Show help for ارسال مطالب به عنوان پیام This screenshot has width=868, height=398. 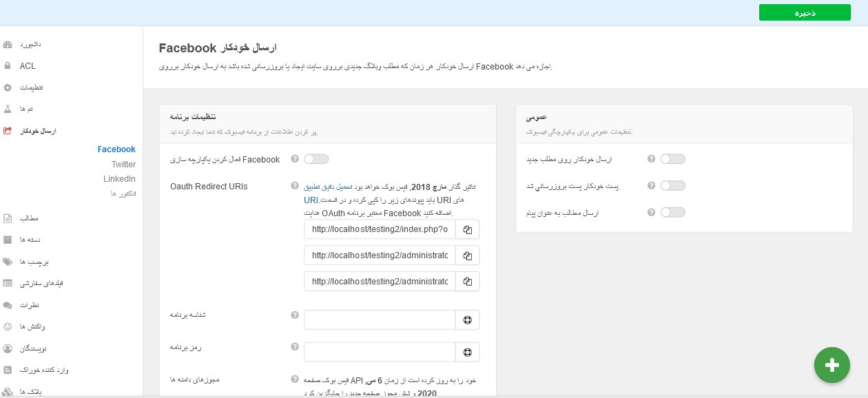pos(651,213)
